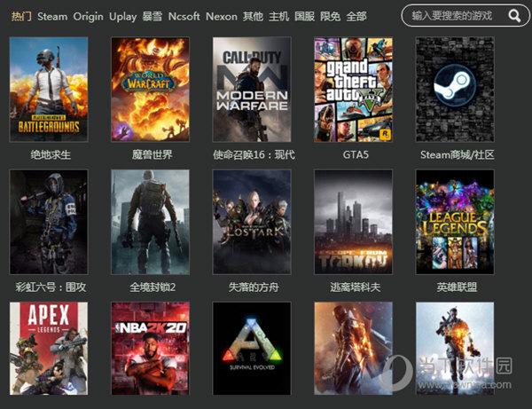Open the 限免 tab

[331, 16]
